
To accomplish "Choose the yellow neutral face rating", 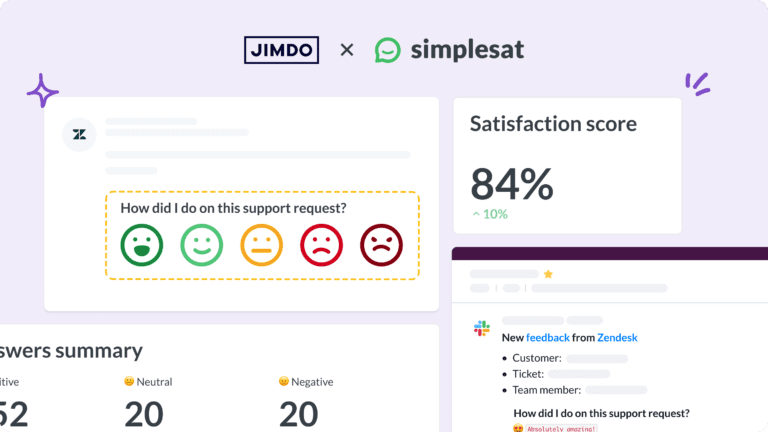I will (261, 244).
